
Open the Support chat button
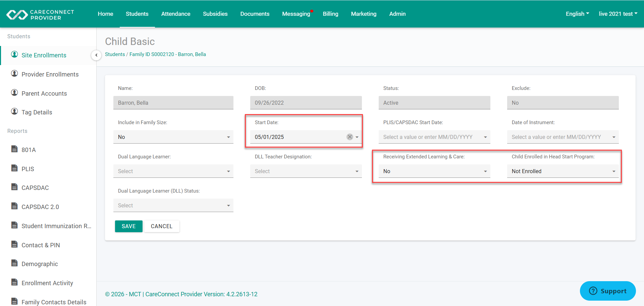click(x=608, y=291)
